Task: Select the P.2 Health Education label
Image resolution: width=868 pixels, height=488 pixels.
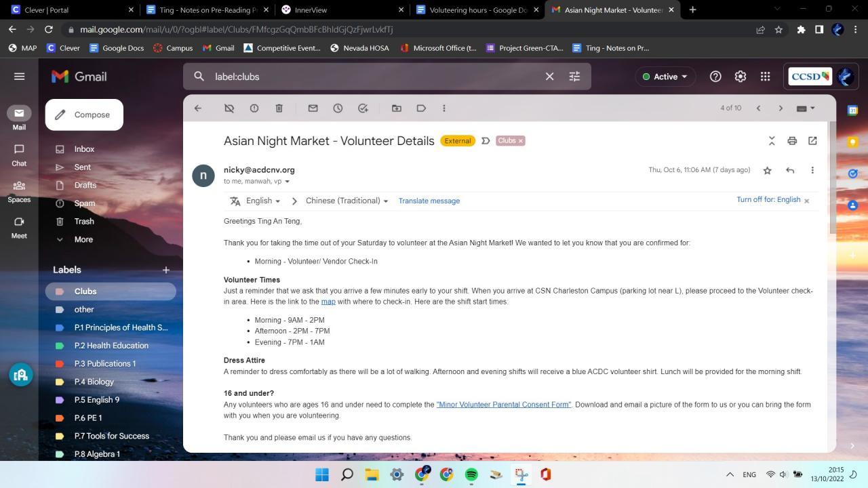Action: 111,346
